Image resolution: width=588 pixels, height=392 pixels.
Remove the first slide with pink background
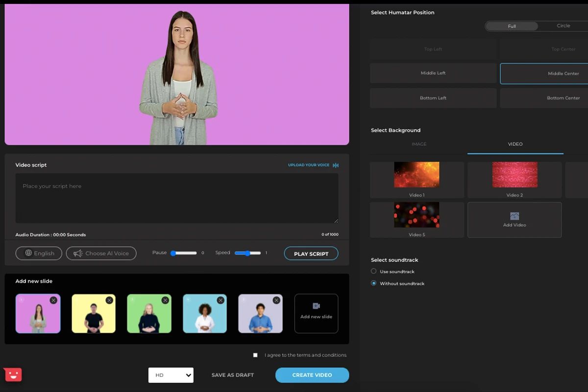[53, 300]
